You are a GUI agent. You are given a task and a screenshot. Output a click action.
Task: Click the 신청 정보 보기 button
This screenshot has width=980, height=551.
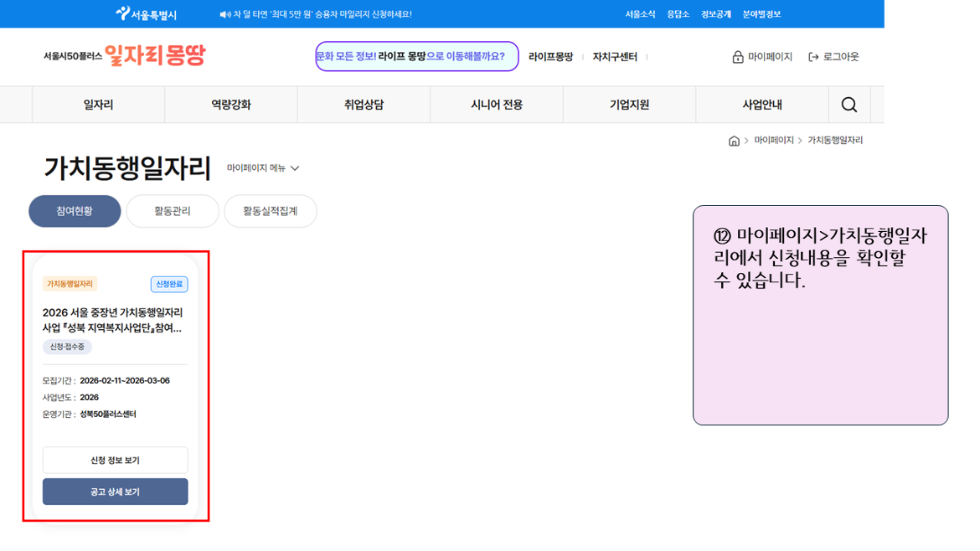[115, 461]
